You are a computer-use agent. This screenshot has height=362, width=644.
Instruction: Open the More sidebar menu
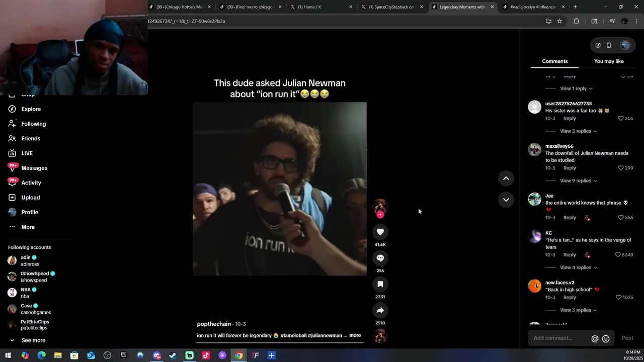click(x=28, y=227)
